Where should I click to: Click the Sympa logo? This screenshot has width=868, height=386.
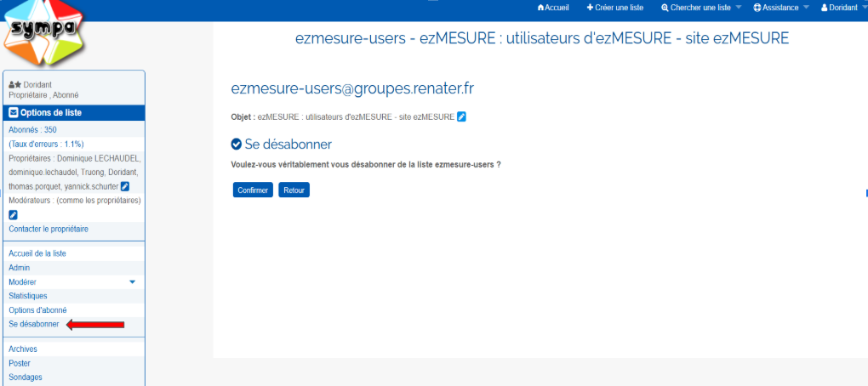(44, 31)
